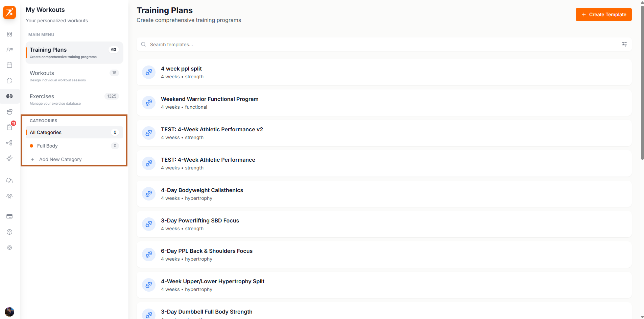Viewport: 644px width, 319px height.
Task: Open the messages icon in the sidebar
Action: (9, 181)
